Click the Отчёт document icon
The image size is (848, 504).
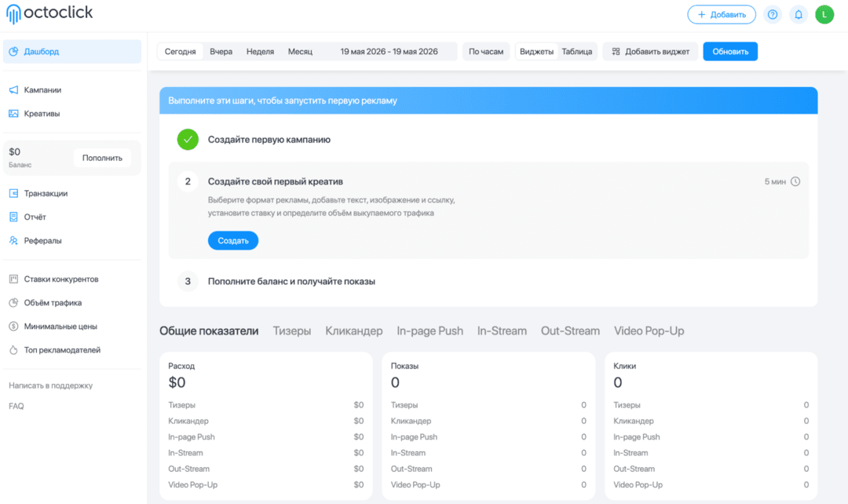click(x=13, y=217)
